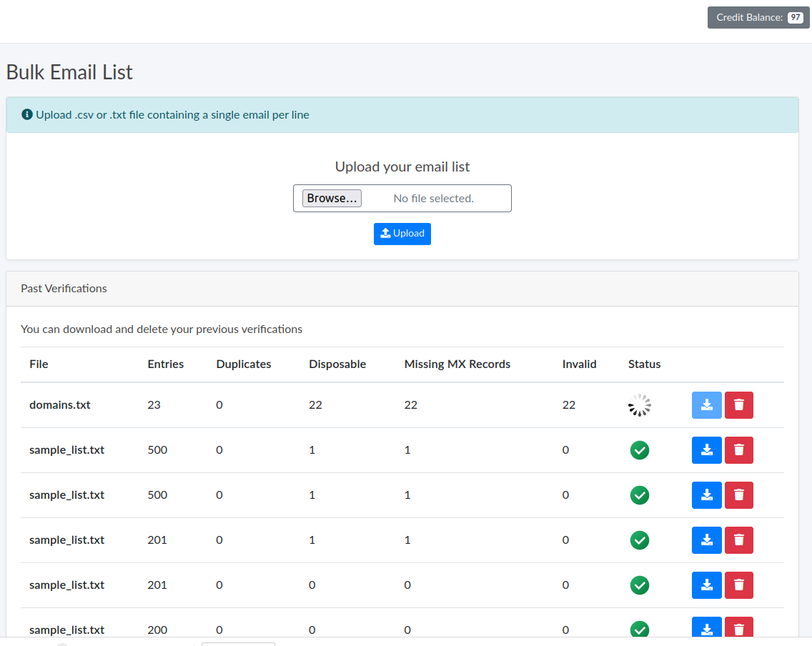Screen dimensions: 812x646
Task: Click green check of first 500-entry row
Action: coord(640,449)
